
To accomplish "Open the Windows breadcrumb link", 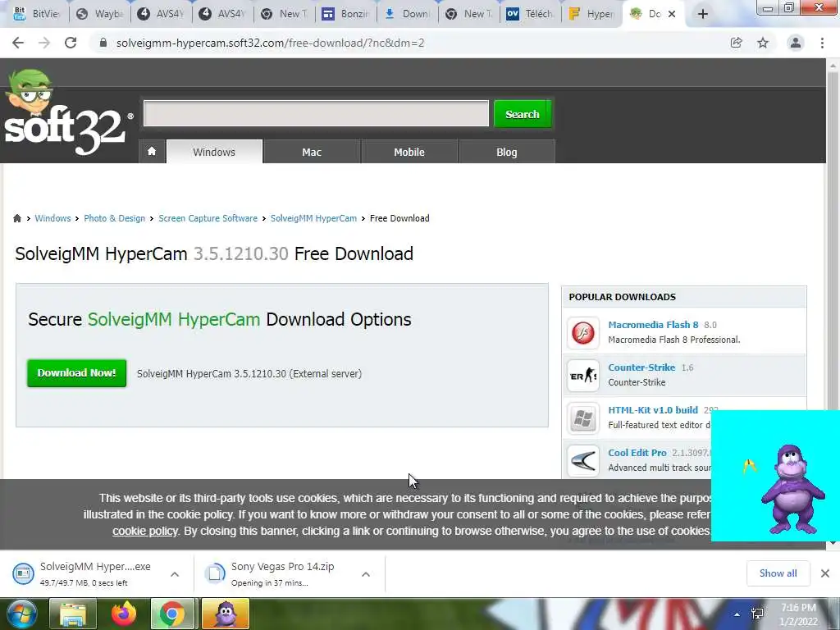I will [52, 218].
